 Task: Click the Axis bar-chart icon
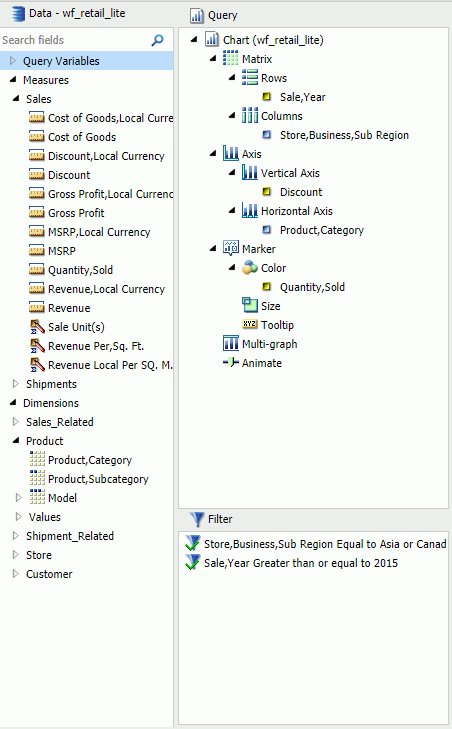pyautogui.click(x=231, y=153)
